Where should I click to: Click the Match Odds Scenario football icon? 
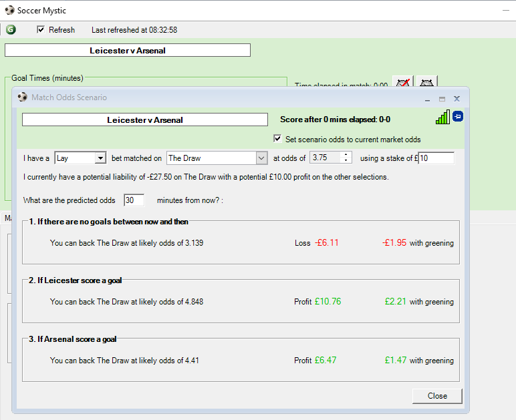[23, 97]
